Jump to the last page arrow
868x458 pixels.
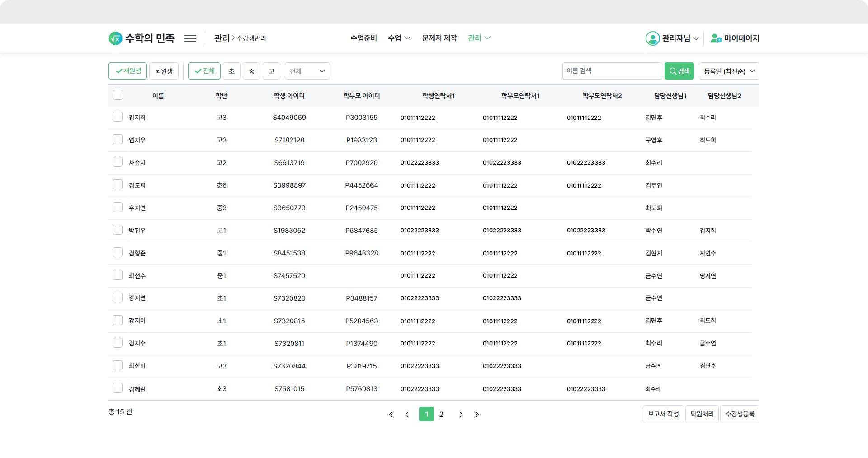point(476,415)
